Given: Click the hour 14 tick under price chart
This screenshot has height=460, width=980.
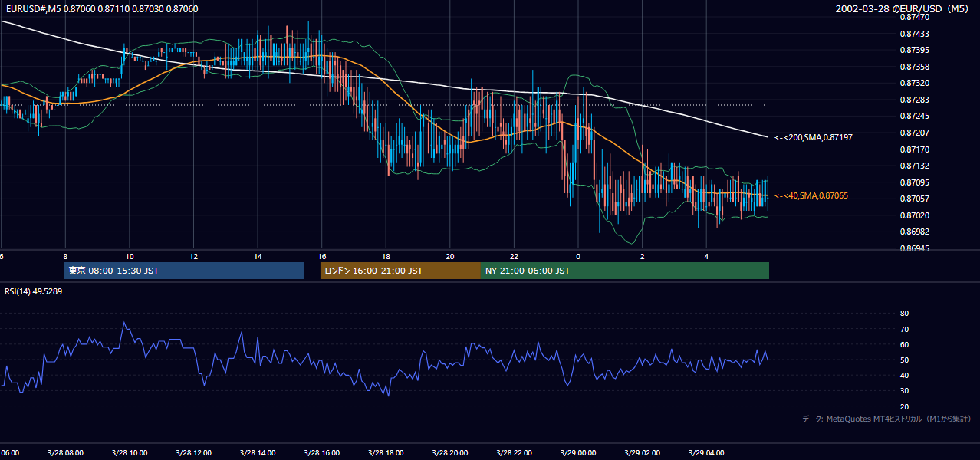Looking at the screenshot, I should click(258, 256).
